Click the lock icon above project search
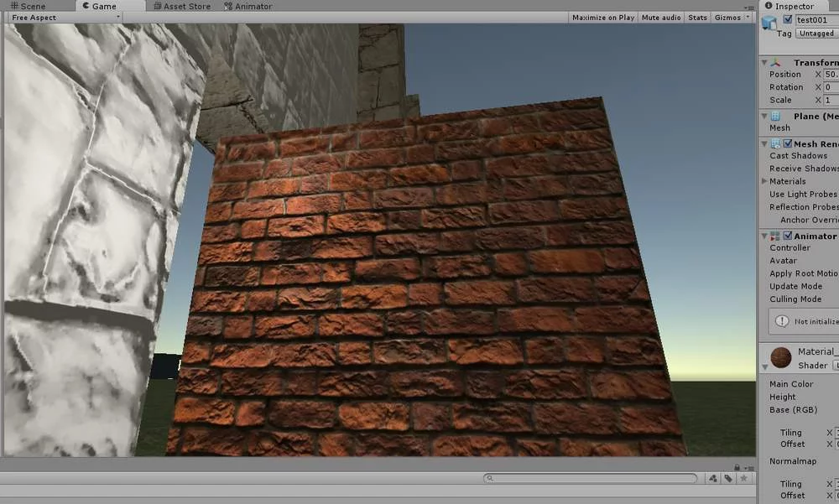Image resolution: width=839 pixels, height=504 pixels. (737, 467)
